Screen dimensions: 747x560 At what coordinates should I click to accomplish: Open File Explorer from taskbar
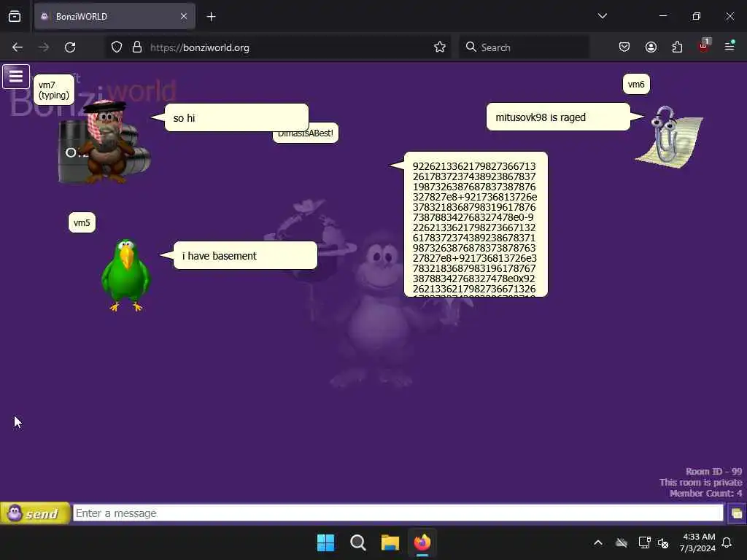click(x=390, y=542)
